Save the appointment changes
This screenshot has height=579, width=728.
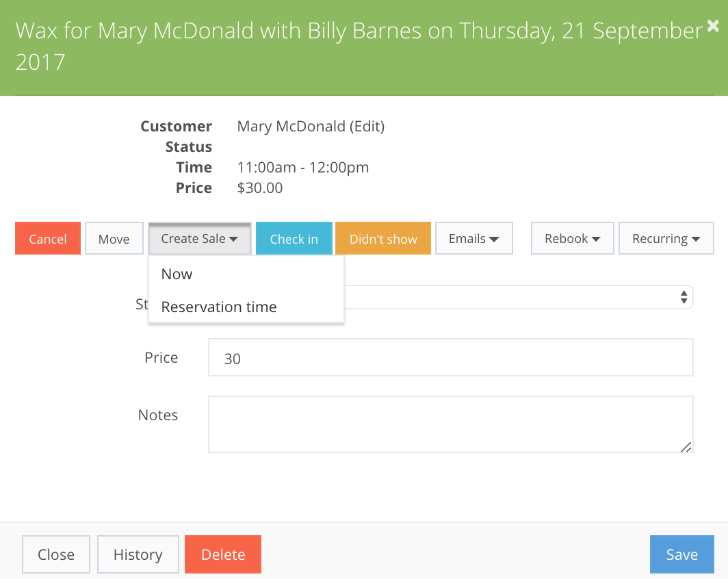[x=682, y=554]
